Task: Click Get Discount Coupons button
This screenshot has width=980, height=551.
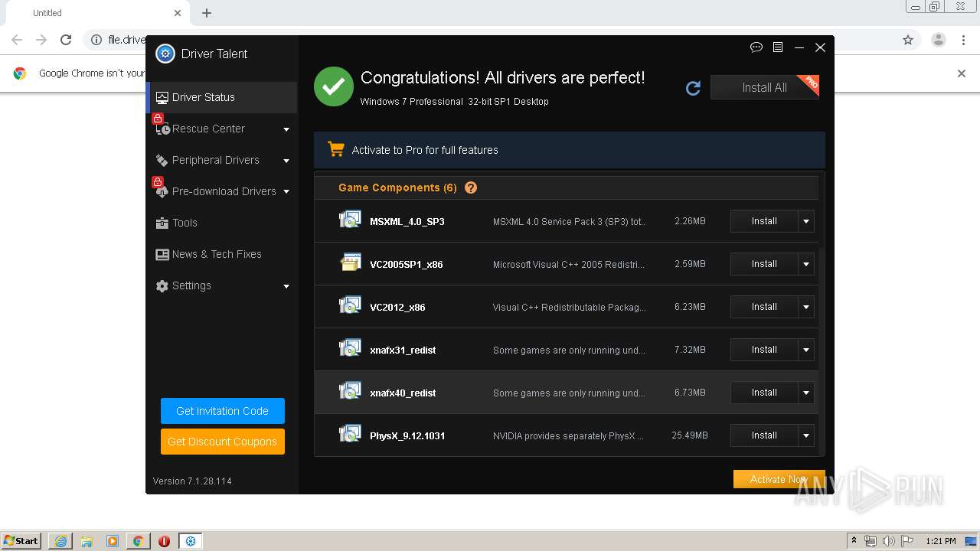Action: [222, 442]
